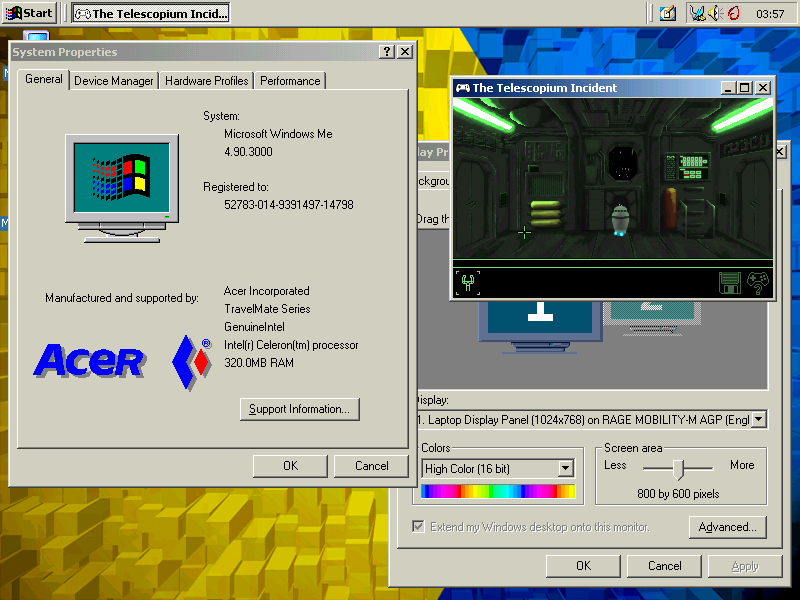Open the Start menu

30,13
